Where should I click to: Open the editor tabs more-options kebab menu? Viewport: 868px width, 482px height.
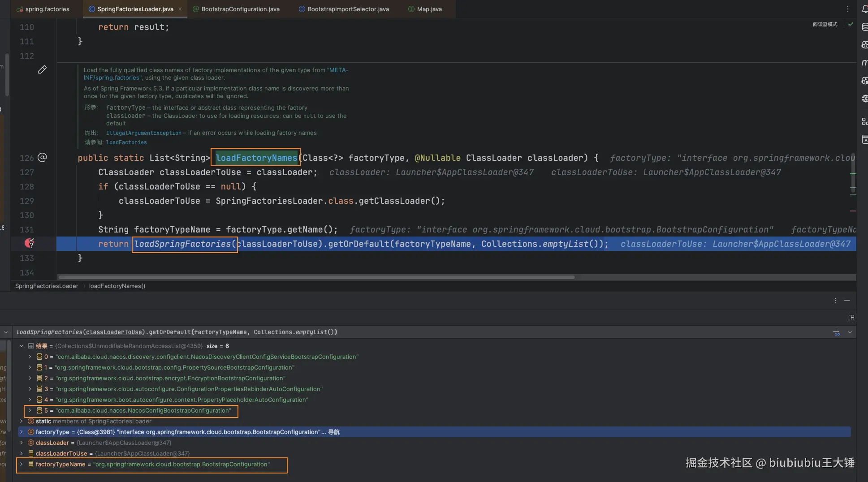point(847,9)
